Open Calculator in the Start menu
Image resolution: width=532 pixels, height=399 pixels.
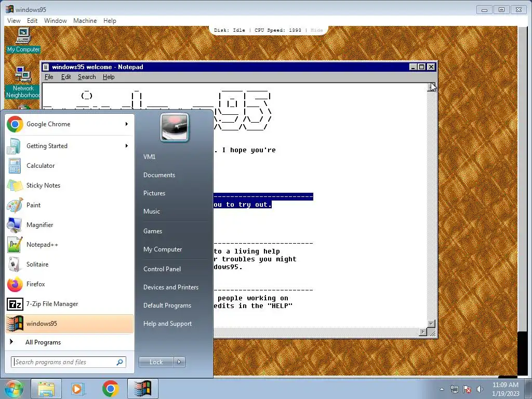pyautogui.click(x=70, y=166)
